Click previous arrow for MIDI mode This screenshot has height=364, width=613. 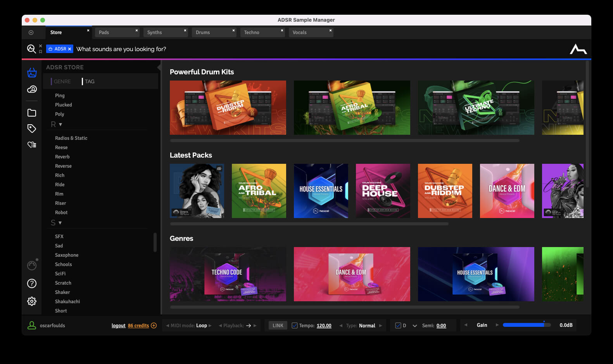(x=167, y=326)
